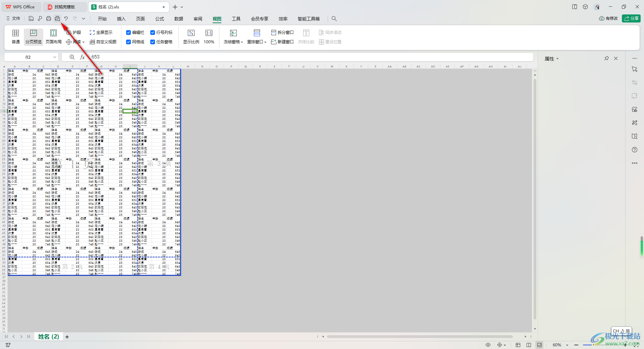Open Custom Views (自定义视图)
The image size is (644, 349).
coord(103,42)
